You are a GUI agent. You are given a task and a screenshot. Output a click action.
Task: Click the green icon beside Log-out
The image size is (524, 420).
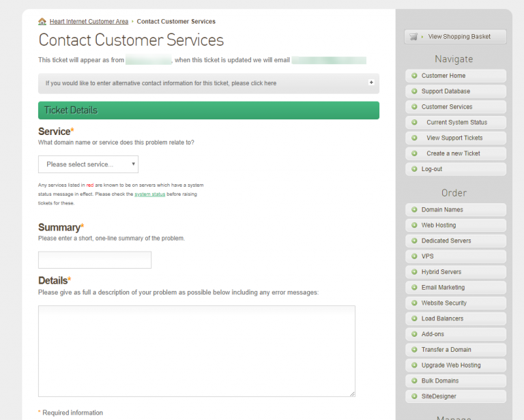pyautogui.click(x=414, y=169)
